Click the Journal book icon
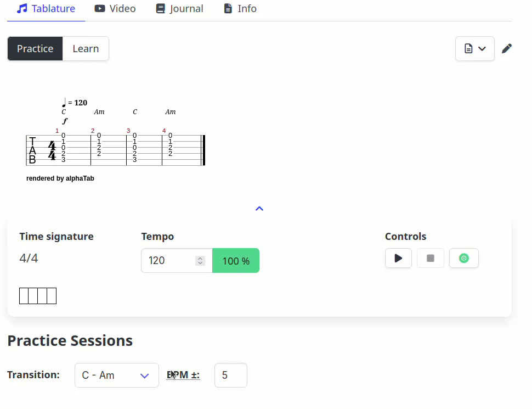 point(161,8)
